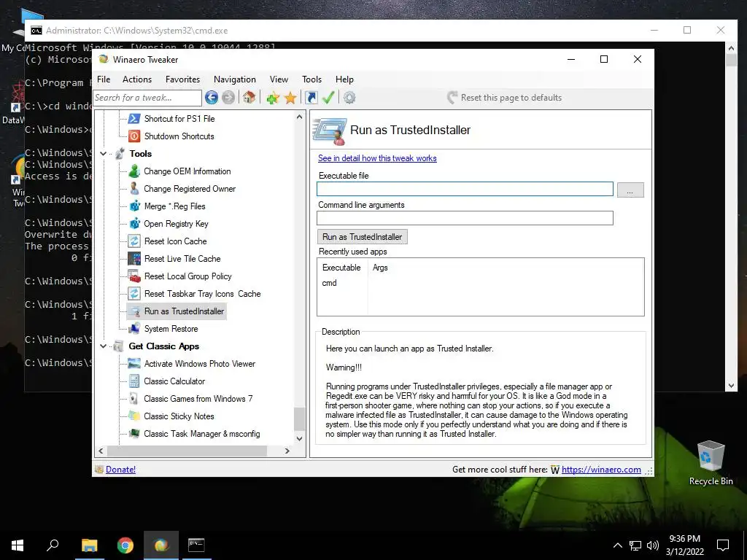
Task: Open the https://winaero.com link
Action: 601,470
